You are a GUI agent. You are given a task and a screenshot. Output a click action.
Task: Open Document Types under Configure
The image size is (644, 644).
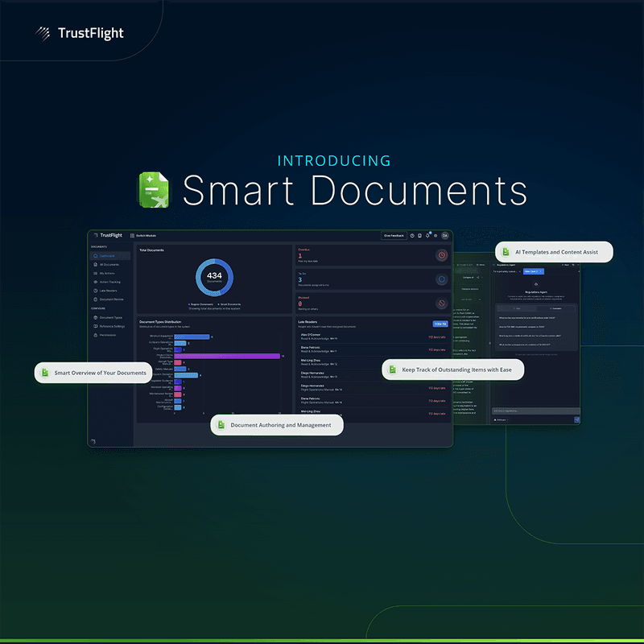[110, 317]
